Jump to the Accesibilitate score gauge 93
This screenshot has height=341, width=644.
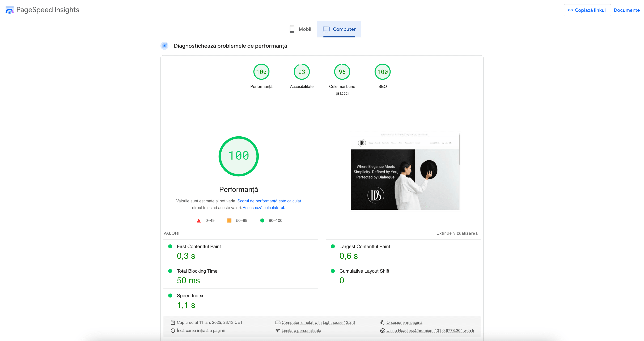(302, 72)
